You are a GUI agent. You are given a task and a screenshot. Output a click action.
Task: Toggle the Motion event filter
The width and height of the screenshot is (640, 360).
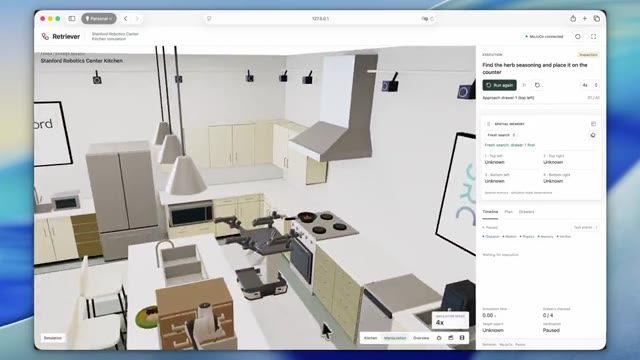(x=509, y=237)
